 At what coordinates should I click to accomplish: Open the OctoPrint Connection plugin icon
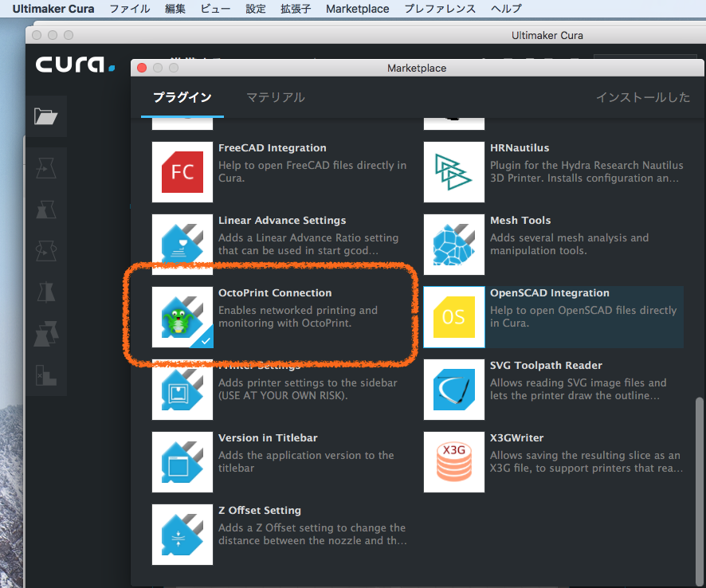(182, 317)
